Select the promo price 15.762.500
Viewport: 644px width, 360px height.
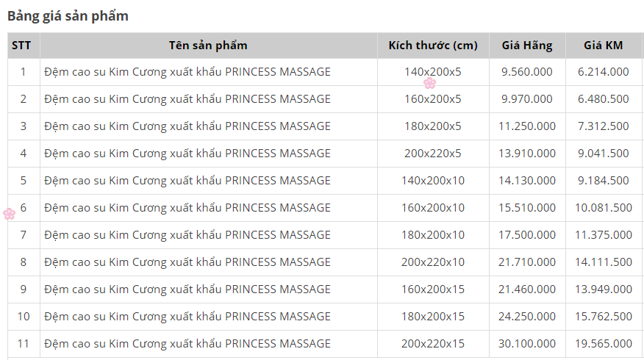[604, 317]
